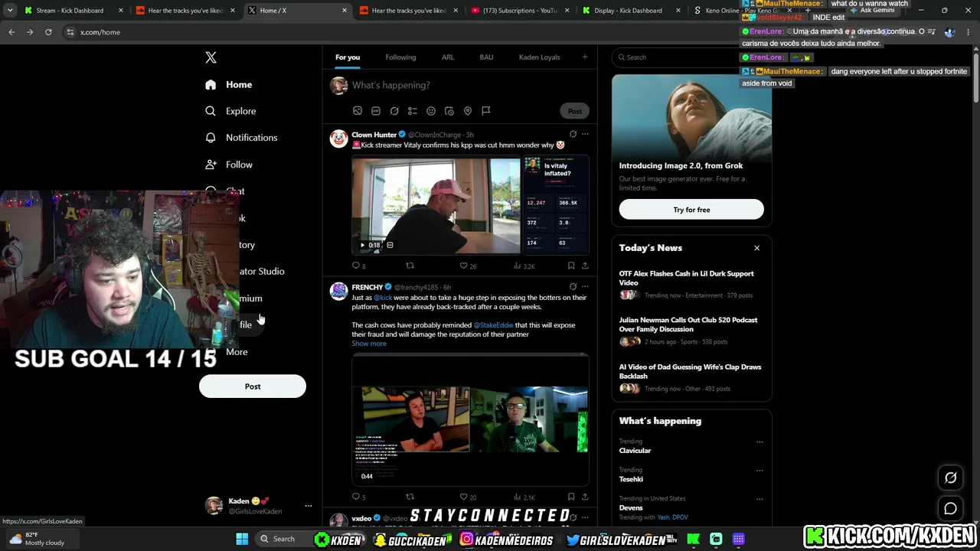Switch to Stream - Kick Dashboard browser tab

pos(73,11)
